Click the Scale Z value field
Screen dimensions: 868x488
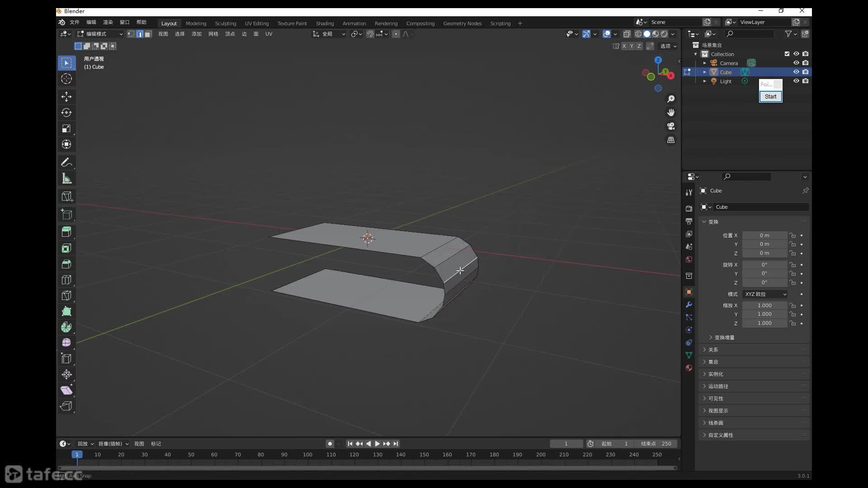[x=764, y=323]
